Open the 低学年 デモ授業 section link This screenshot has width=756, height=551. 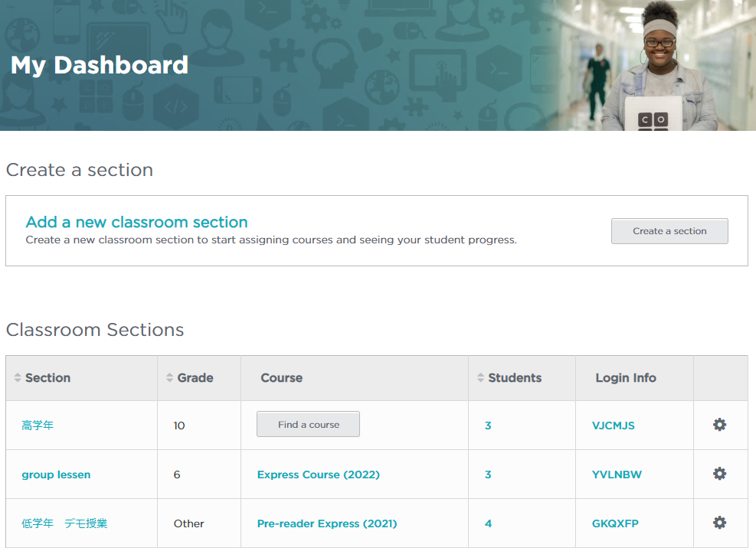pyautogui.click(x=64, y=523)
